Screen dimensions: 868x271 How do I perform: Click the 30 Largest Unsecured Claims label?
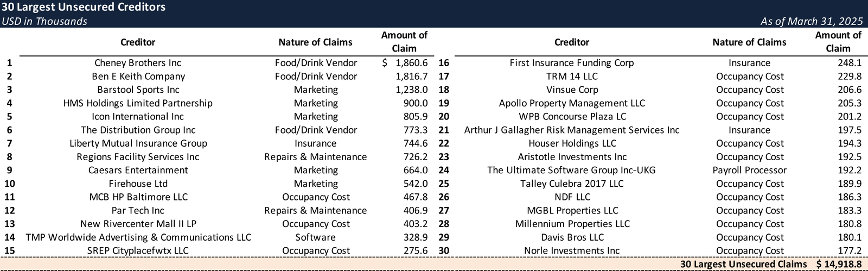(x=743, y=264)
